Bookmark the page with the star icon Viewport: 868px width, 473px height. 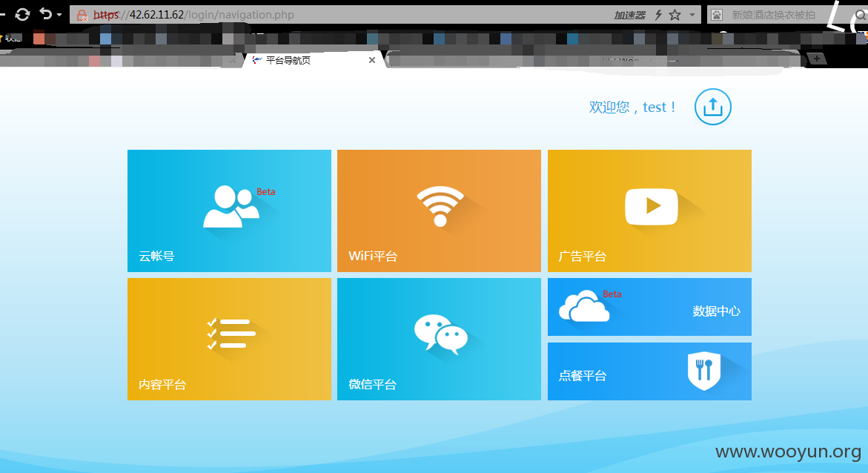click(675, 15)
